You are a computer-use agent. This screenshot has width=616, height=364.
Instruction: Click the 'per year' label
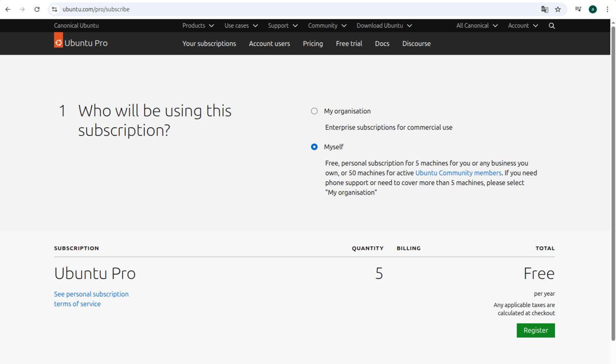544,294
